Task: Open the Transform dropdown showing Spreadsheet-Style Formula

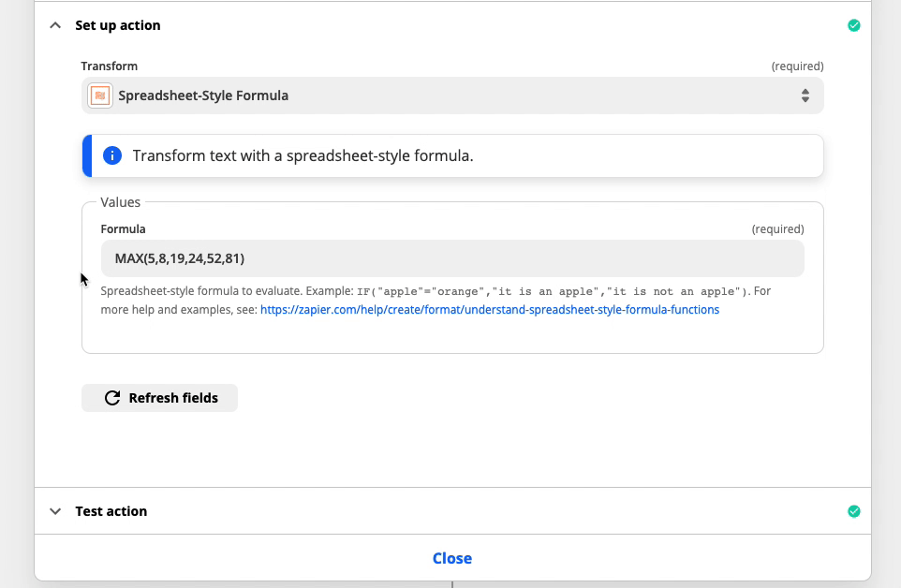Action: [x=452, y=96]
